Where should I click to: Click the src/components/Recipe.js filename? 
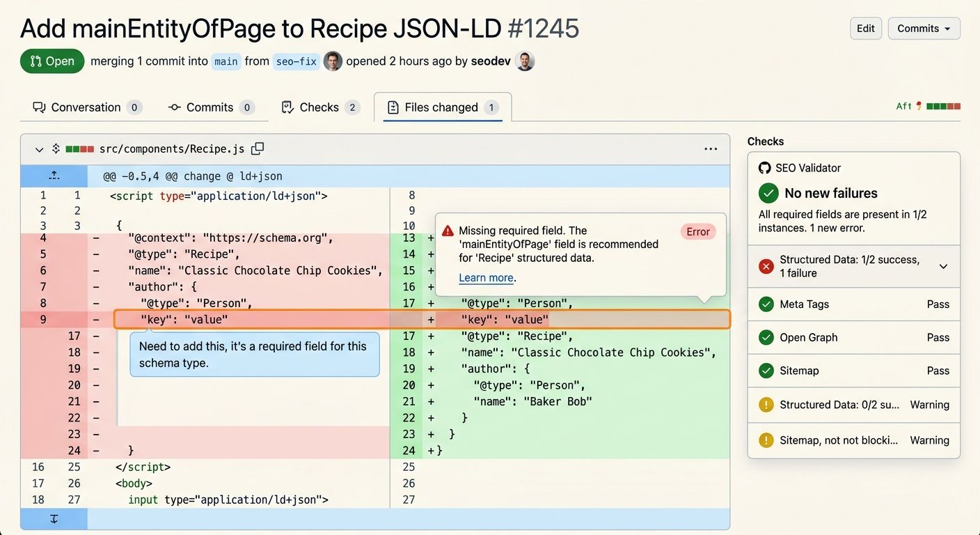tap(172, 149)
